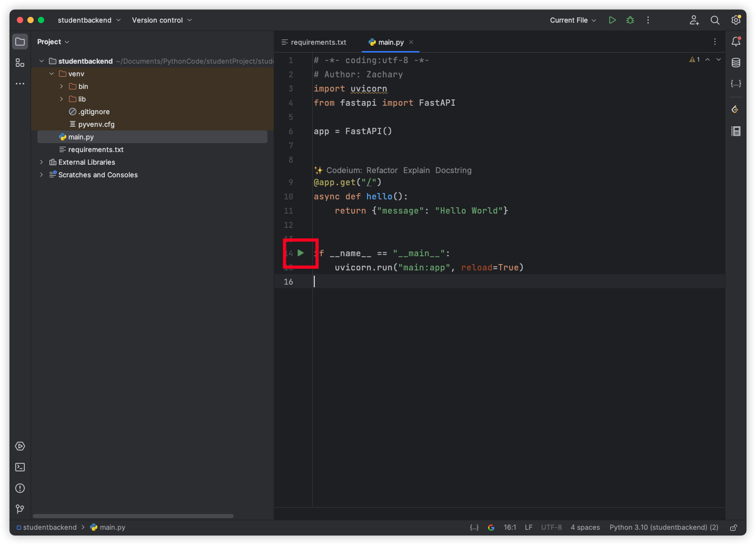
Task: Toggle read-only lock icon in status bar
Action: pos(733,528)
